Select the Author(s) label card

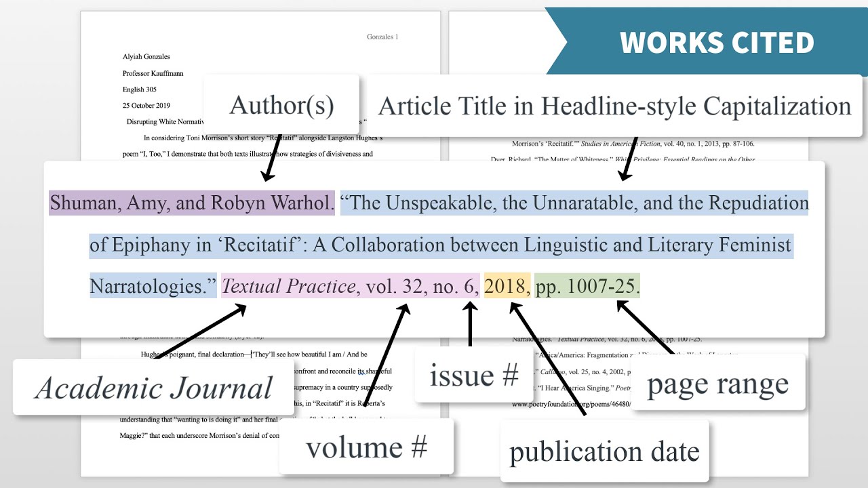(x=281, y=103)
